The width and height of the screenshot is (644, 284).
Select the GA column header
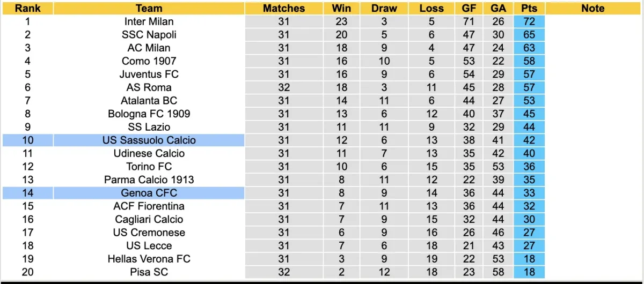(498, 8)
